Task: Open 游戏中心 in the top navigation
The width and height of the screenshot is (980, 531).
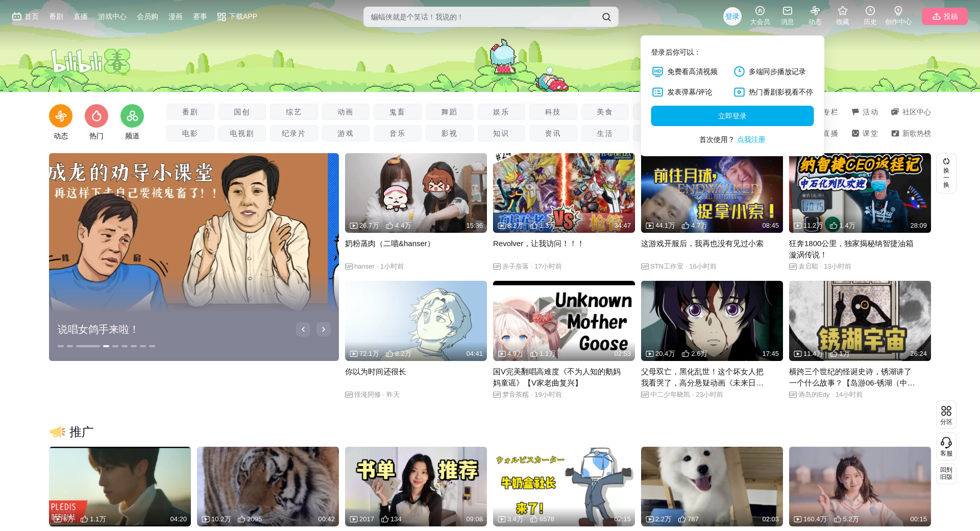Action: 112,16
